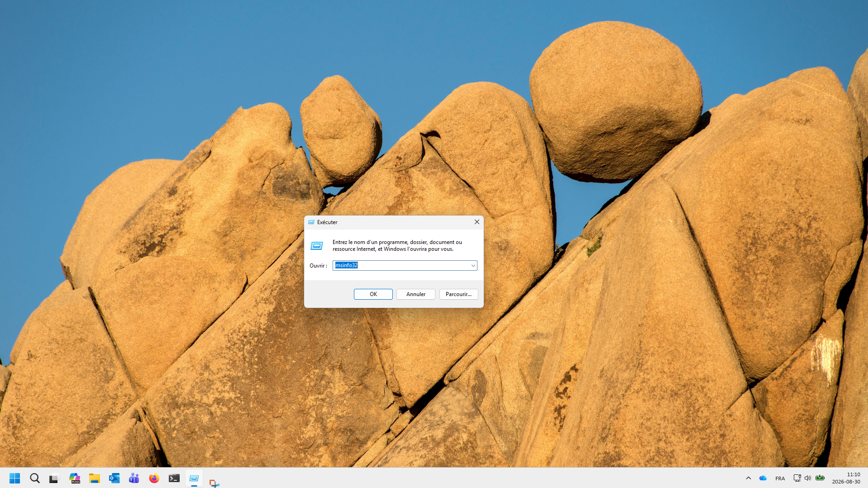Click OK in the Exécuter dialog

(x=373, y=294)
